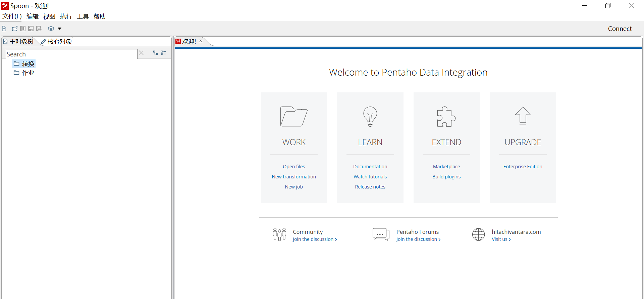This screenshot has height=299, width=644.
Task: Click the Community people icon
Action: pos(279,234)
